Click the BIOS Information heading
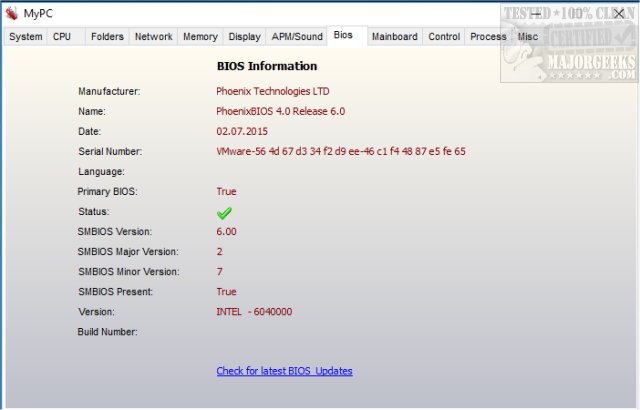This screenshot has width=640, height=410. pyautogui.click(x=267, y=66)
